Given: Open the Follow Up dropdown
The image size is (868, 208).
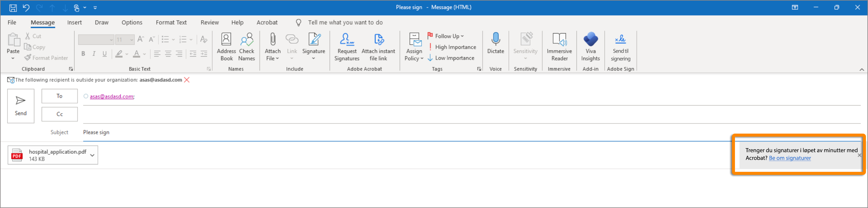Looking at the screenshot, I should point(446,36).
